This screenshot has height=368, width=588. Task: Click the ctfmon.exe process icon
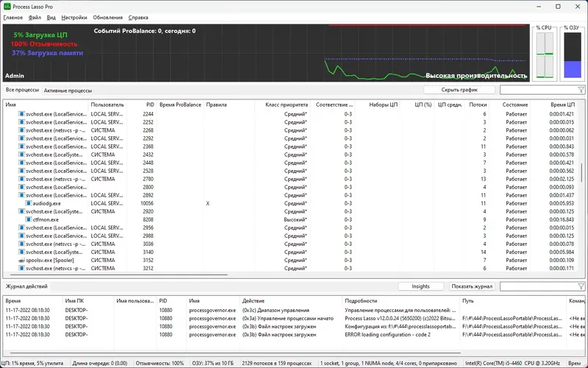coord(29,219)
